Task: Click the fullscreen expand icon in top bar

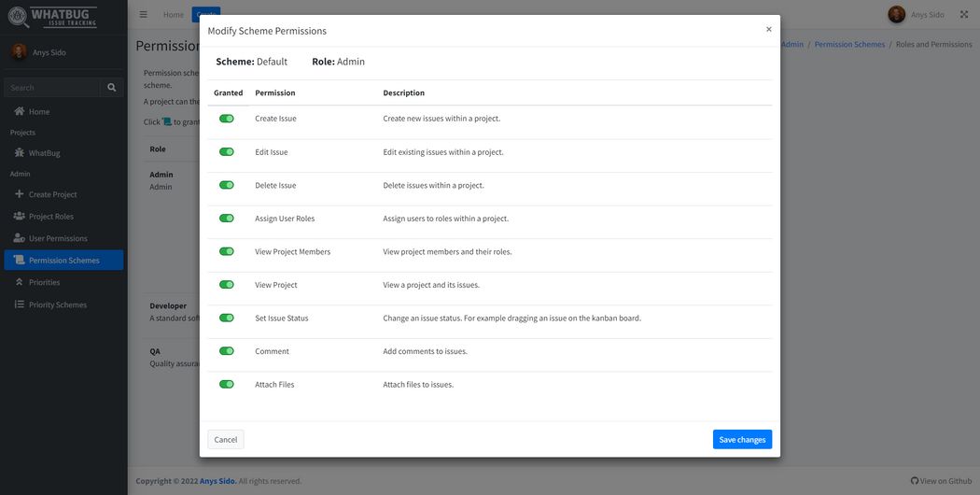Action: (x=964, y=14)
